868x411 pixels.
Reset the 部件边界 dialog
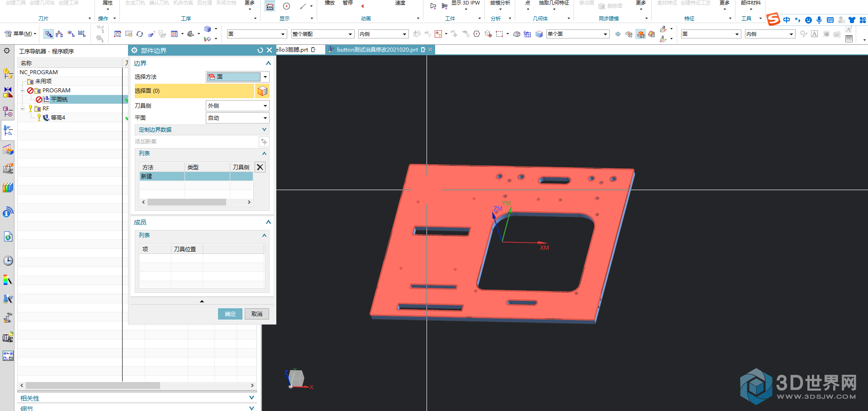coord(260,50)
